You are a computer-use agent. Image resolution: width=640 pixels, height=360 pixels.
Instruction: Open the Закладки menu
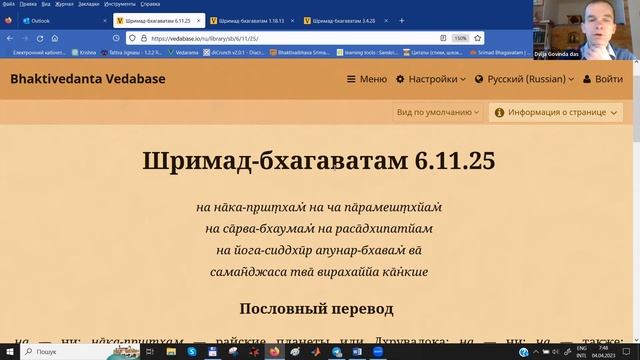click(89, 4)
